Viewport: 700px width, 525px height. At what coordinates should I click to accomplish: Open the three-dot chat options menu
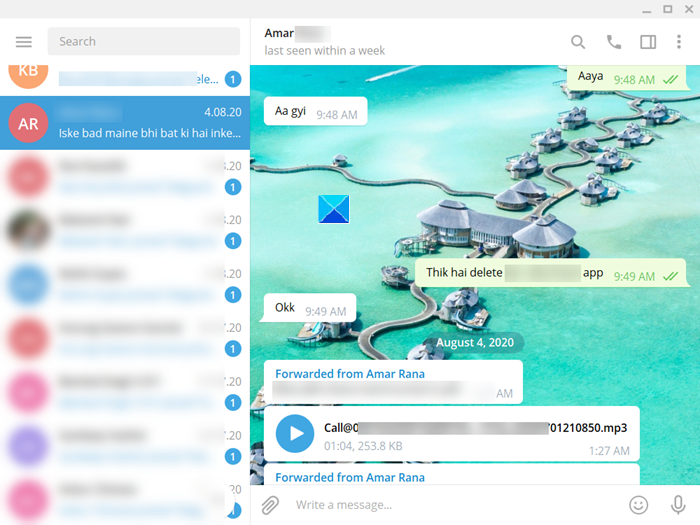pyautogui.click(x=679, y=42)
